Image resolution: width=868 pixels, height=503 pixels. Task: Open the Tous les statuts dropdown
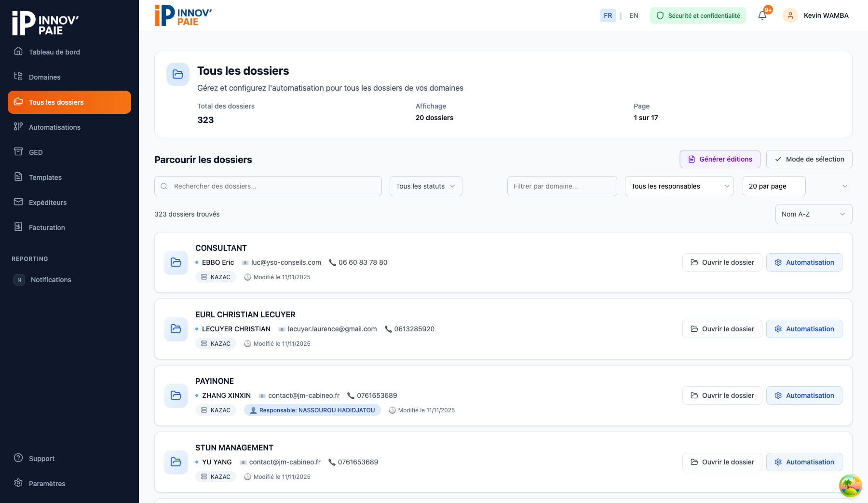425,186
